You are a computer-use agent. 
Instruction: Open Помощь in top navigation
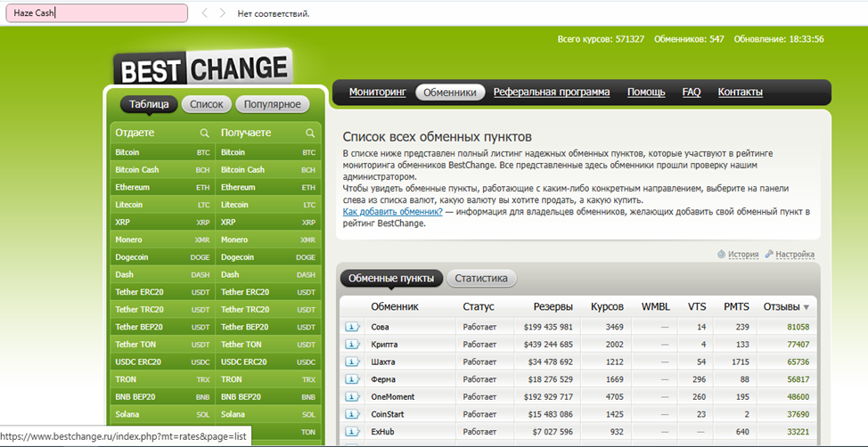point(646,92)
